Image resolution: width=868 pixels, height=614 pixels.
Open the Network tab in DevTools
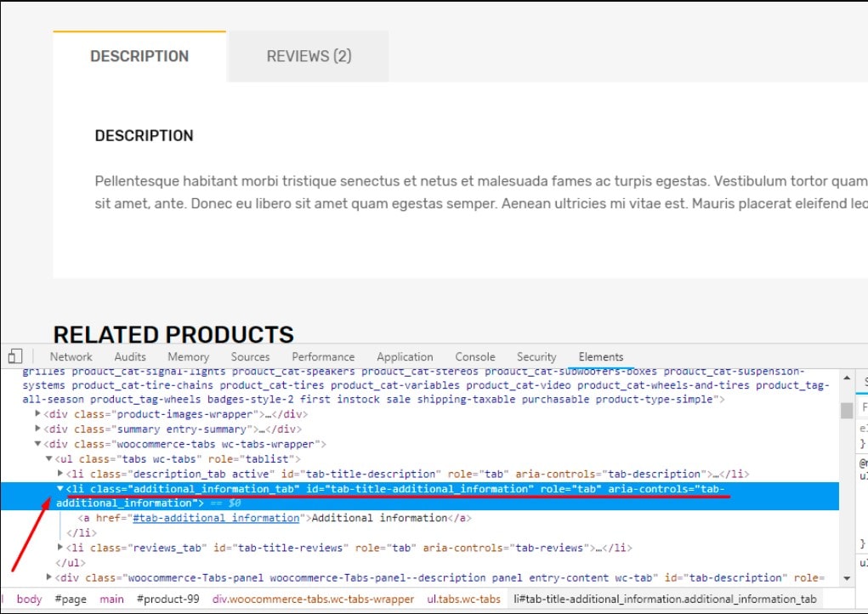pos(71,357)
